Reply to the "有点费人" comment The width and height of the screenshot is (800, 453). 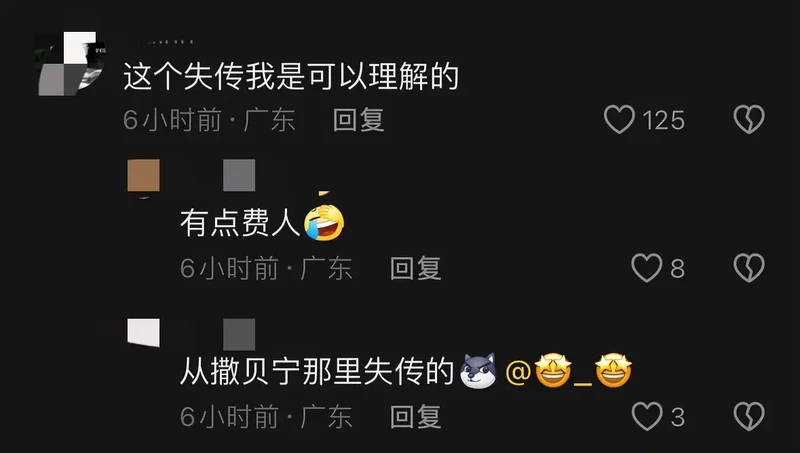tap(415, 268)
